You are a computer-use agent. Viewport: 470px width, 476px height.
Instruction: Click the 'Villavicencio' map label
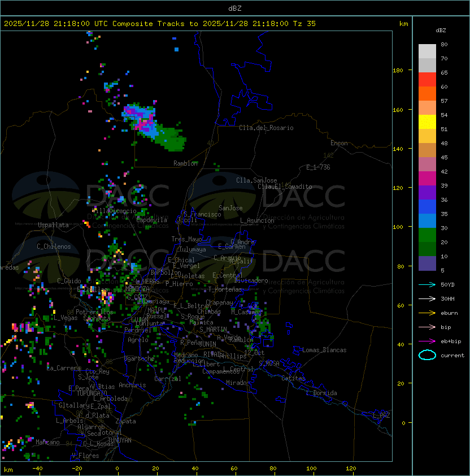click(x=114, y=211)
